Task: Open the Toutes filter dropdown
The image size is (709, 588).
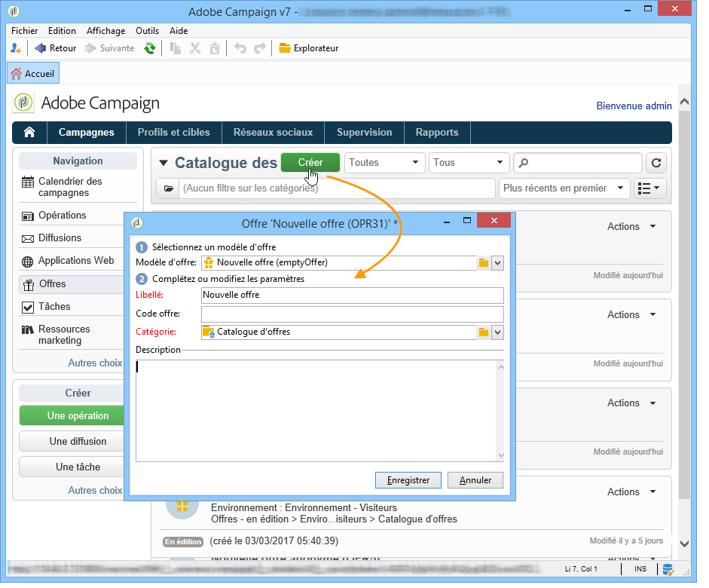Action: (385, 163)
